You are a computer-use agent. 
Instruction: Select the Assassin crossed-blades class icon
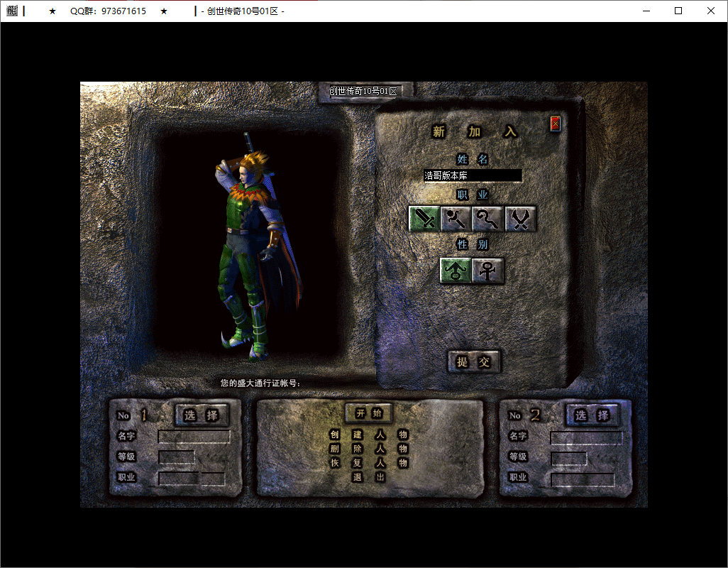[x=520, y=219]
